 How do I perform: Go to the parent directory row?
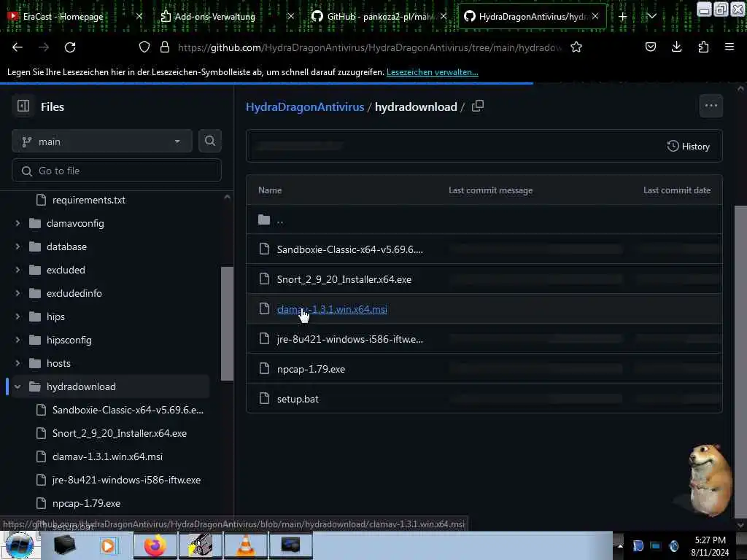pos(484,219)
